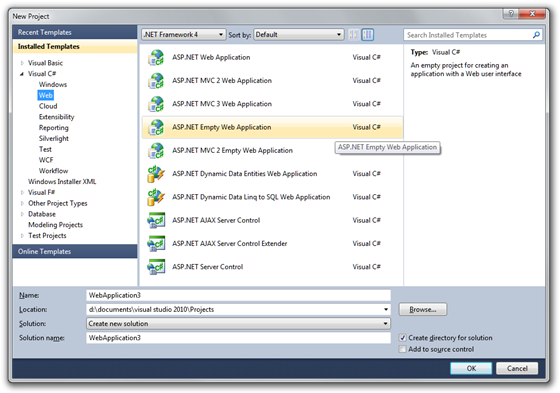This screenshot has height=393, width=560.
Task: Select 'ASP.NET Web Application' template text
Action: click(211, 58)
